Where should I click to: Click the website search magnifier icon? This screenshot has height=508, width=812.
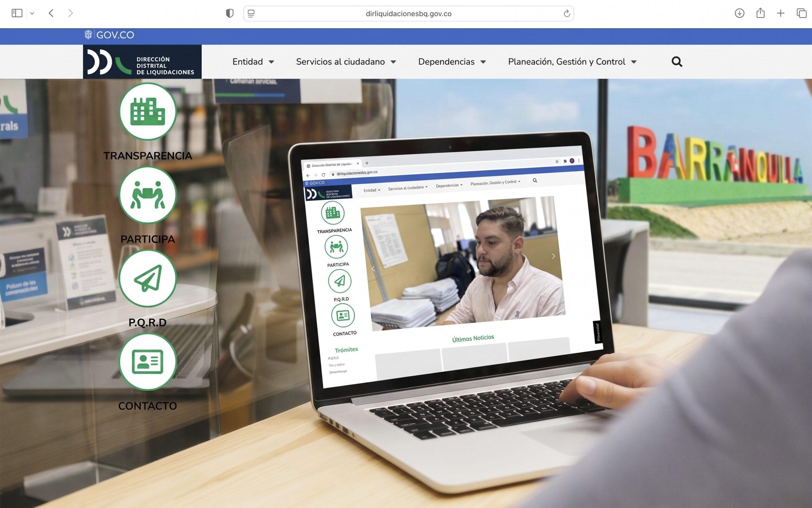pos(677,62)
